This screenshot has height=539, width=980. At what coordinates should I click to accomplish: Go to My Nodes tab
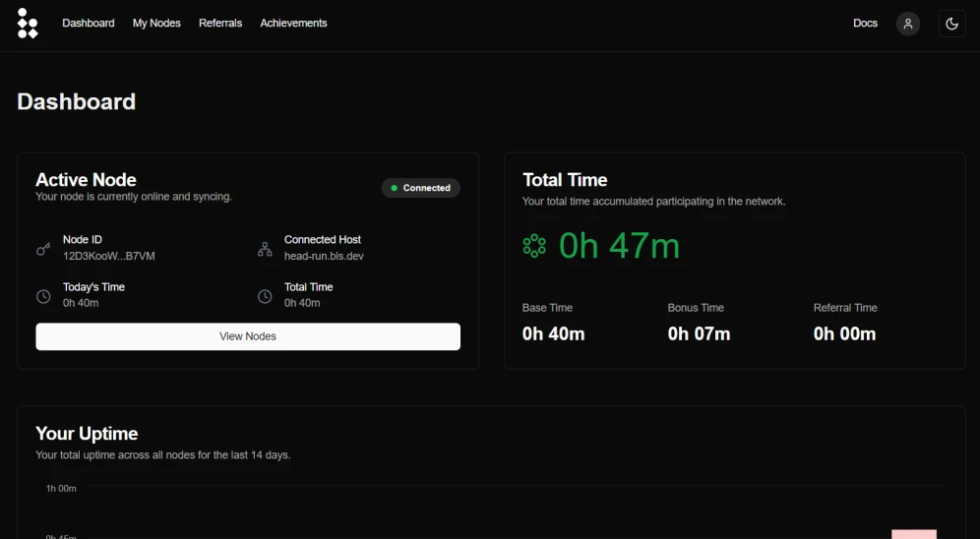pyautogui.click(x=156, y=23)
